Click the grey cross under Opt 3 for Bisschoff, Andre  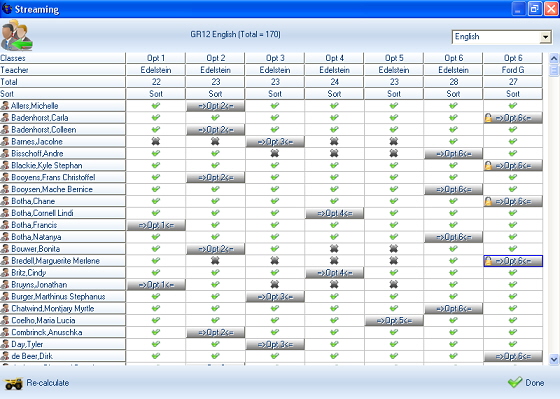point(275,153)
